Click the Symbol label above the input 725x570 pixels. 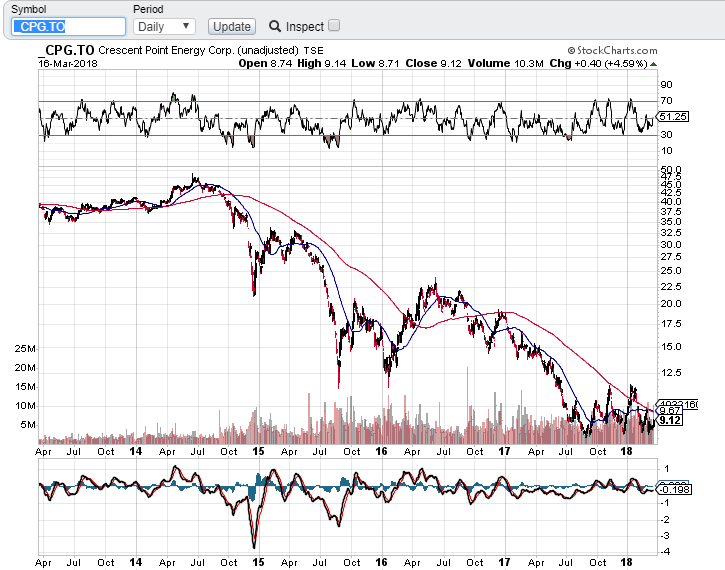pos(29,9)
